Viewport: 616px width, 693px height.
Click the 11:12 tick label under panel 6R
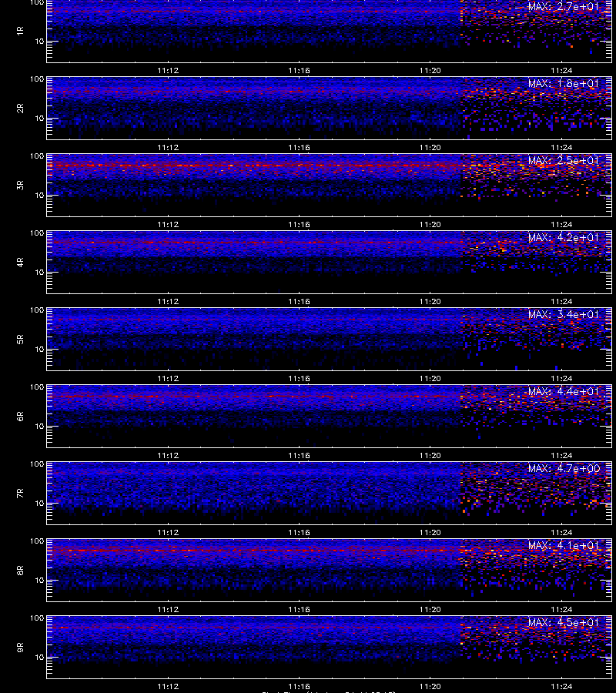pos(168,456)
